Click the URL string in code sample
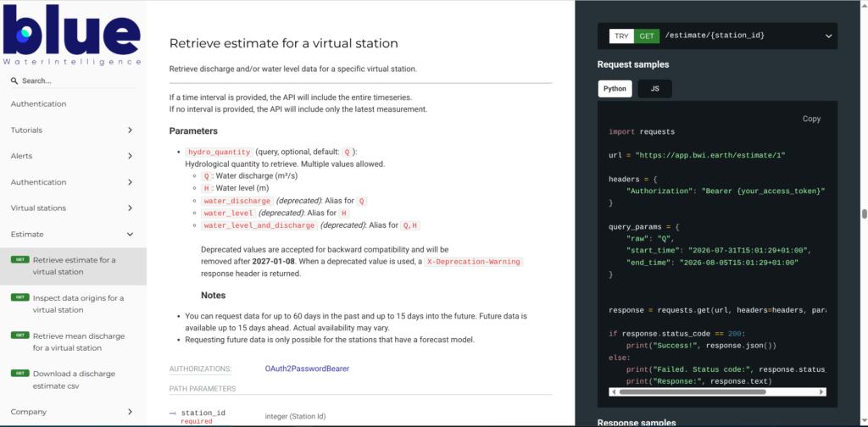 [710, 155]
